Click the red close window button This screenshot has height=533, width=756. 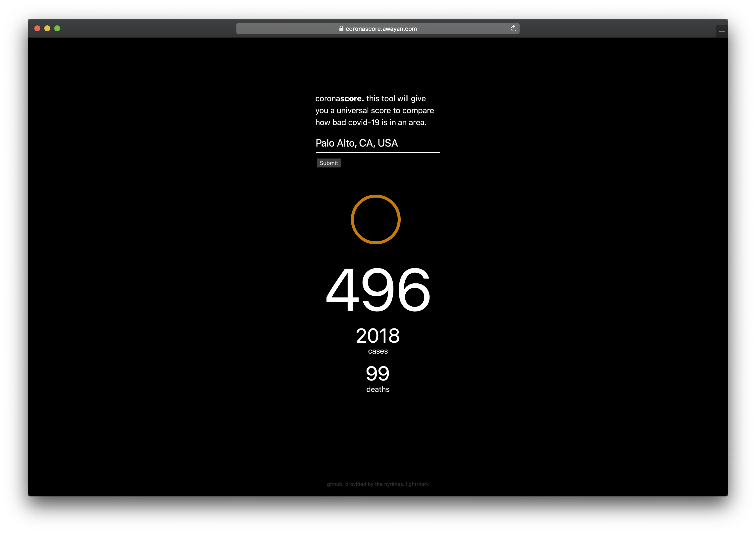(x=37, y=28)
